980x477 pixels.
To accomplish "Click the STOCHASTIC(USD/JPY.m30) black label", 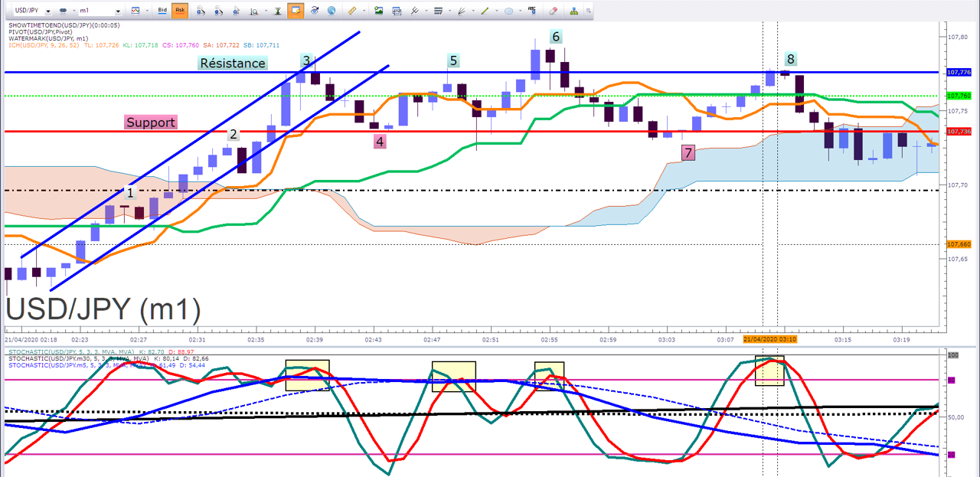I will 78,358.
